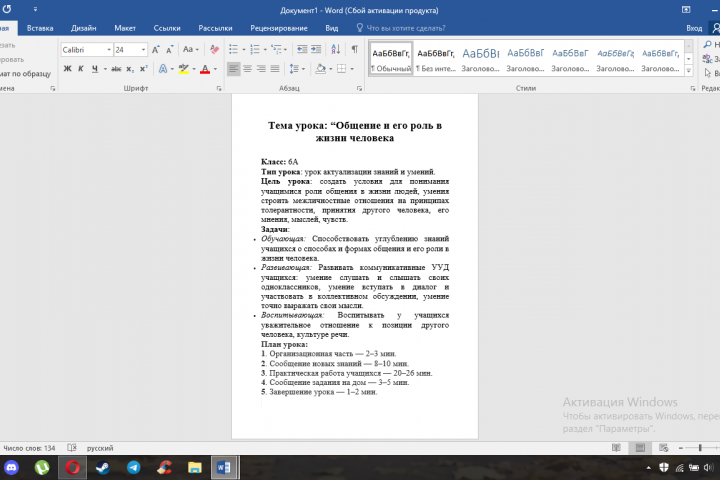Expand font color options
Screen dimensions: 720x480
pyautogui.click(x=215, y=69)
